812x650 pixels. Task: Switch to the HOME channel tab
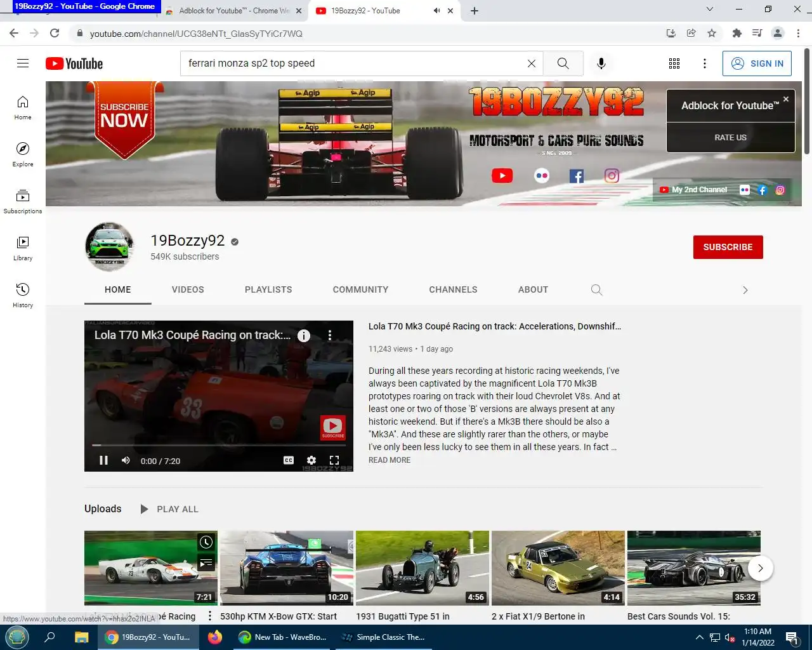tap(118, 289)
